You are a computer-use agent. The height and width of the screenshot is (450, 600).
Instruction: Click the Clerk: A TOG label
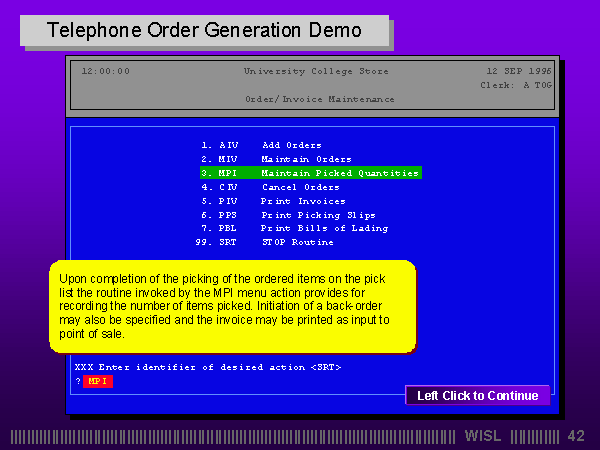(517, 85)
